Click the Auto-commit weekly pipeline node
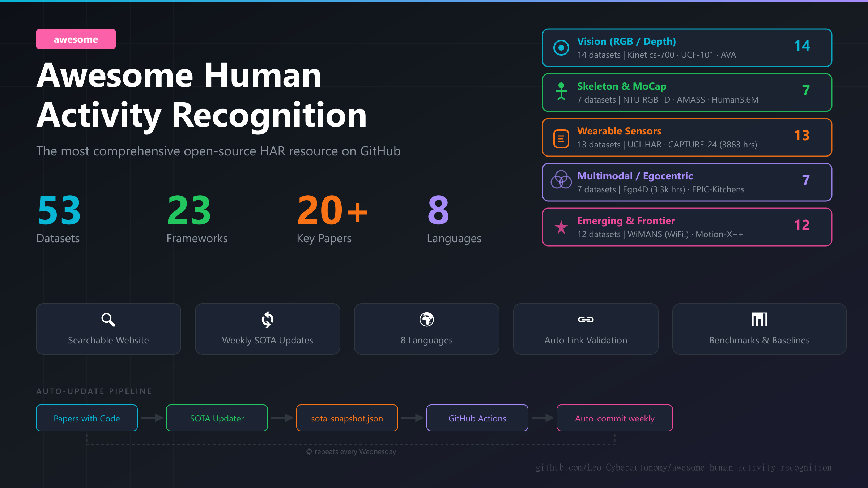868x488 pixels. [614, 418]
